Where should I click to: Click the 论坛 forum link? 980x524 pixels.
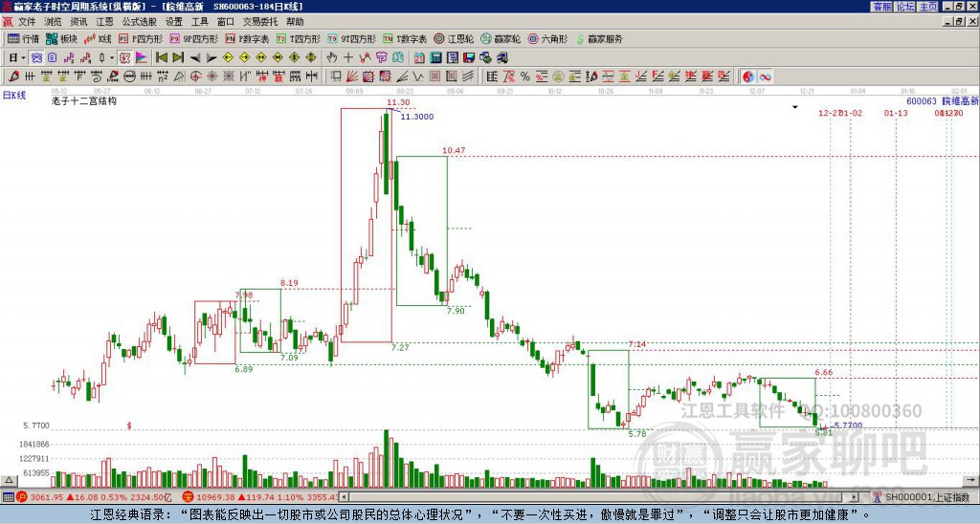coord(904,7)
